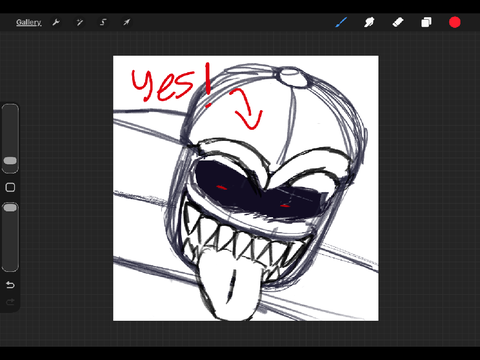This screenshot has width=480, height=360.
Task: Click the cap button on the drawing
Action: (x=292, y=76)
